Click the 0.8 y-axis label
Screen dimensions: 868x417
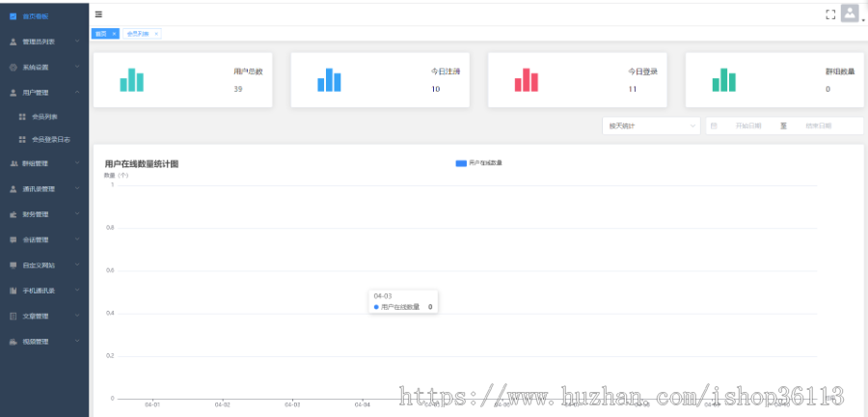pos(110,228)
